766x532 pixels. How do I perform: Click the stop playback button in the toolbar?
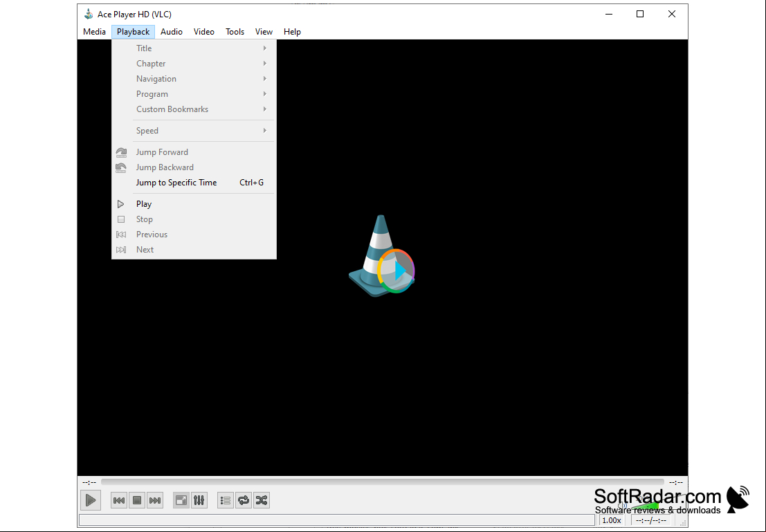coord(137,500)
